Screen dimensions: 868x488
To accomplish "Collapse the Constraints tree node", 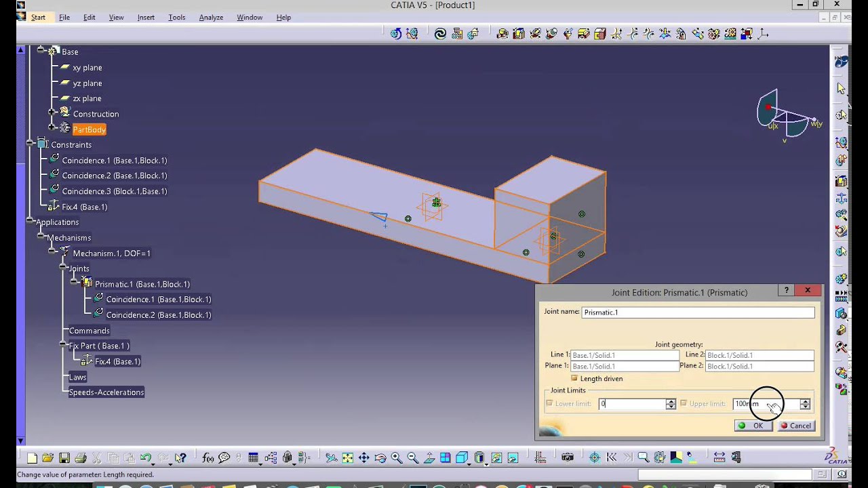I will 31,143.
